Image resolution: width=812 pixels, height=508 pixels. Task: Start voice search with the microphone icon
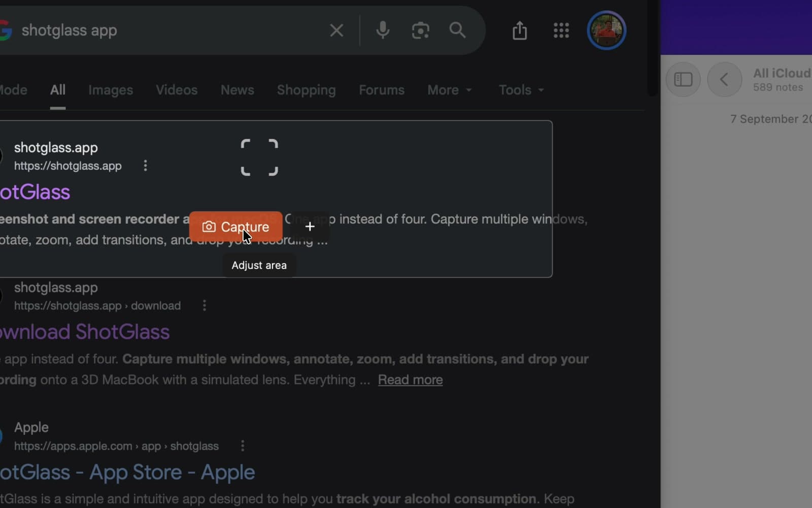point(383,30)
